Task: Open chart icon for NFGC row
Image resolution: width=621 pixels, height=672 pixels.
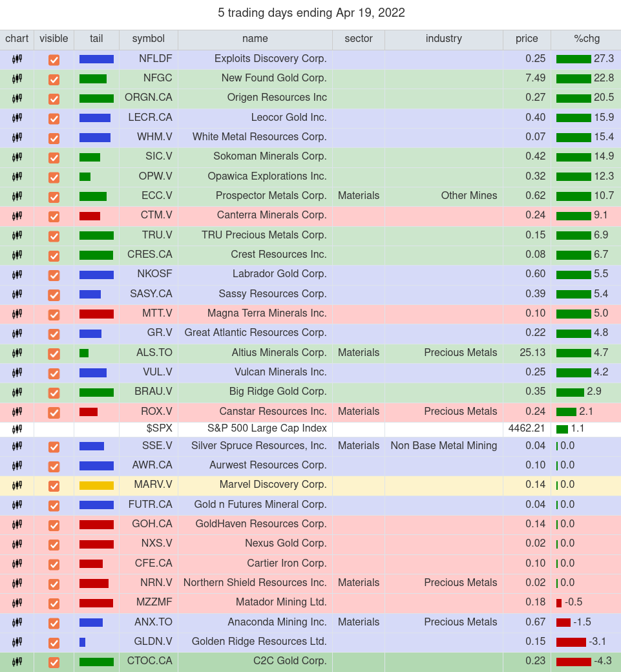Action: (x=17, y=79)
